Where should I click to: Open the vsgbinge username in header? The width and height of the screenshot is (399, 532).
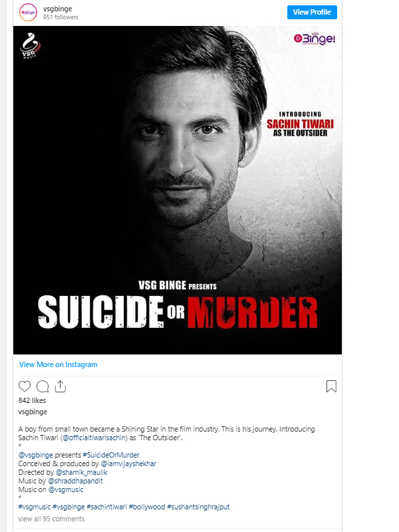[x=57, y=9]
